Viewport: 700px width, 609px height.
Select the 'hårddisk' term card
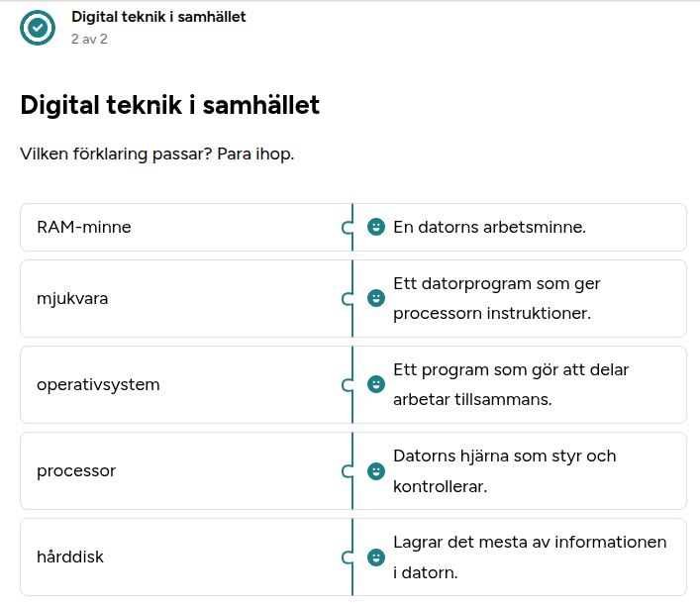point(185,557)
